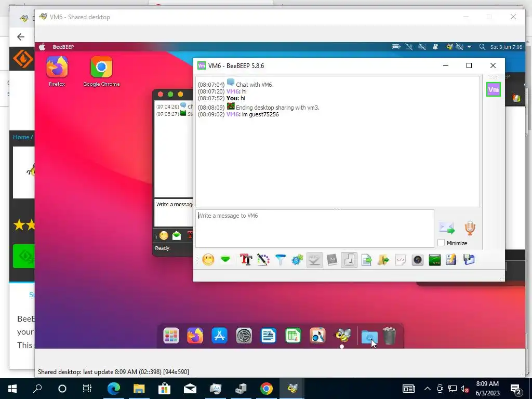
Task: Select the purple Vm user avatar
Action: click(x=494, y=89)
